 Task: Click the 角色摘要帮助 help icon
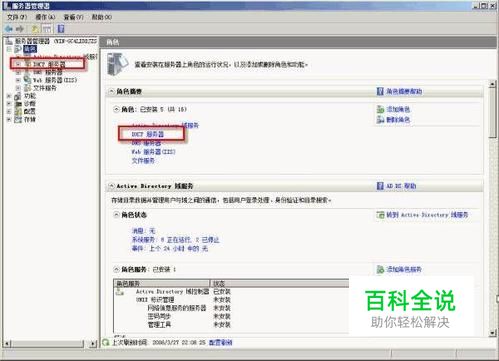pos(380,91)
